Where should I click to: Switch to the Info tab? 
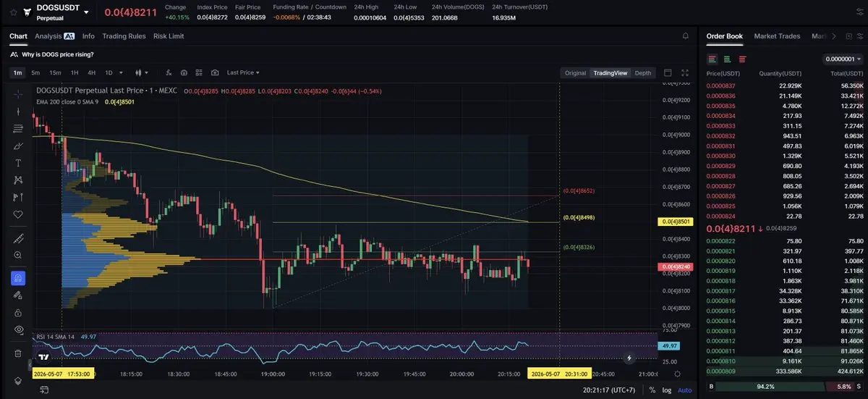pos(88,35)
